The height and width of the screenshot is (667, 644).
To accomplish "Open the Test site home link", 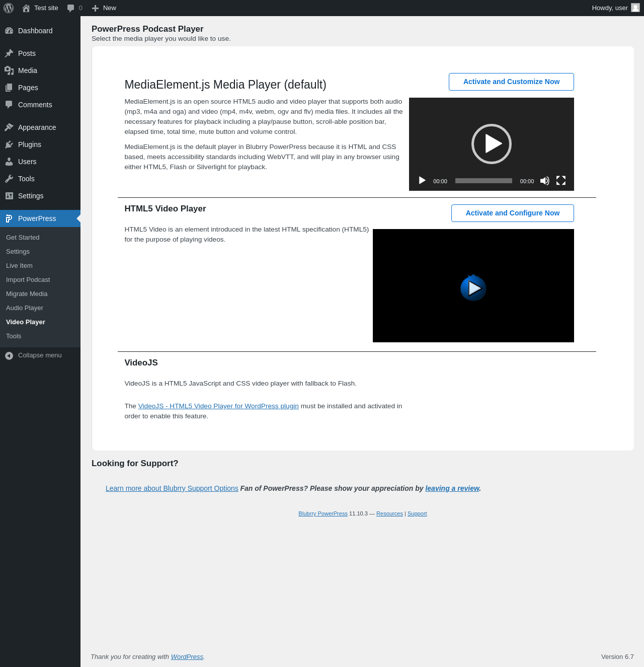I will [x=40, y=8].
